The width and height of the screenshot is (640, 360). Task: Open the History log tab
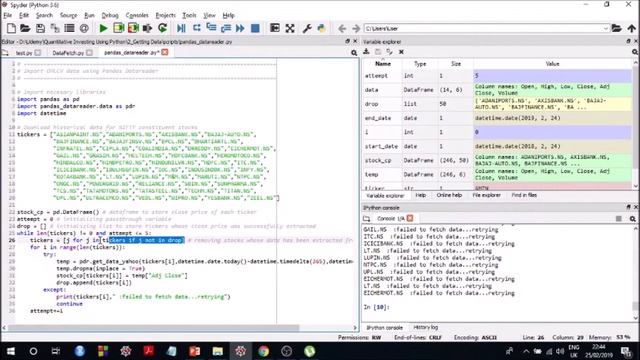pyautogui.click(x=425, y=327)
